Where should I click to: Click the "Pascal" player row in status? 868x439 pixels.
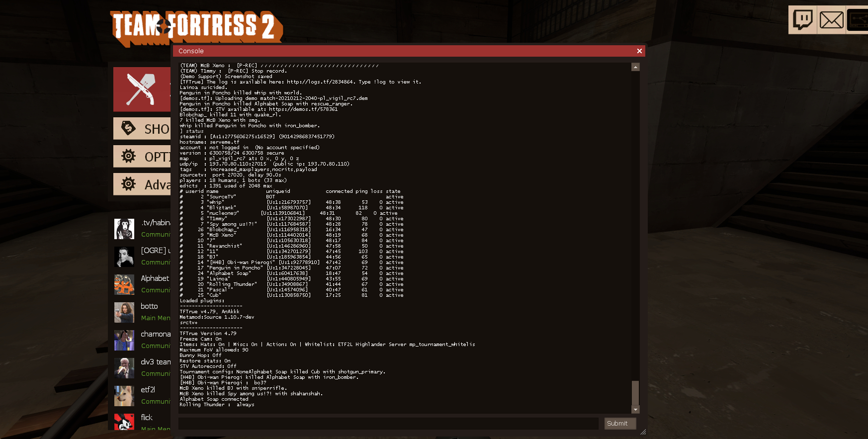(x=291, y=290)
